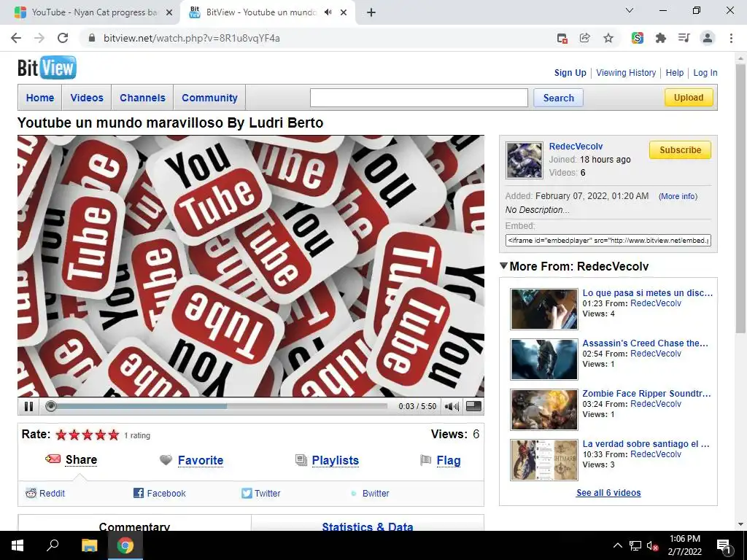Open the Channels navigation tab
The height and width of the screenshot is (560, 747).
142,98
